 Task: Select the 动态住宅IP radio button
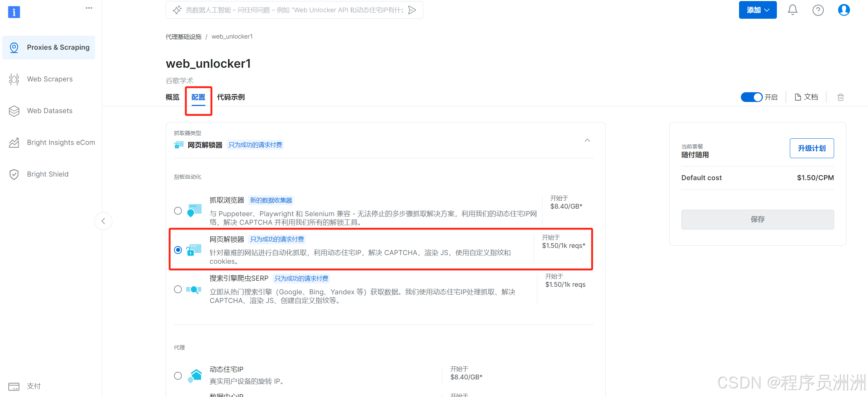pos(178,376)
